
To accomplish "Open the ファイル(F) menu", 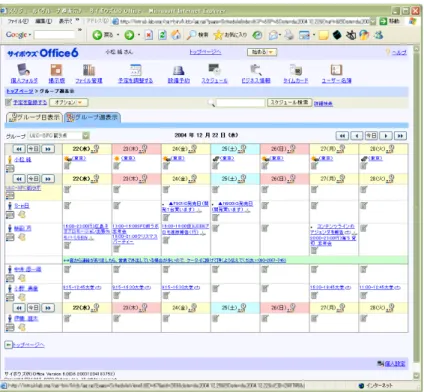I will (x=18, y=21).
